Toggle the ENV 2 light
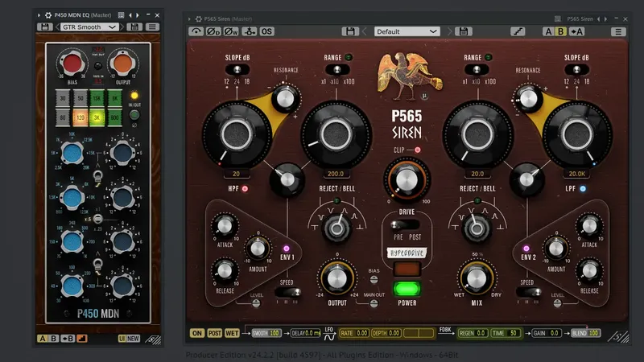This screenshot has width=644, height=362. tap(526, 249)
